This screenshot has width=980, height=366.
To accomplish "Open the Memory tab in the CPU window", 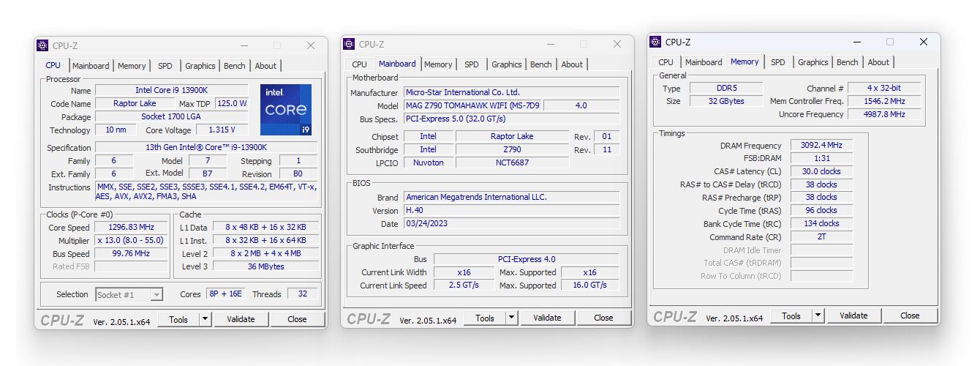I will tap(132, 66).
